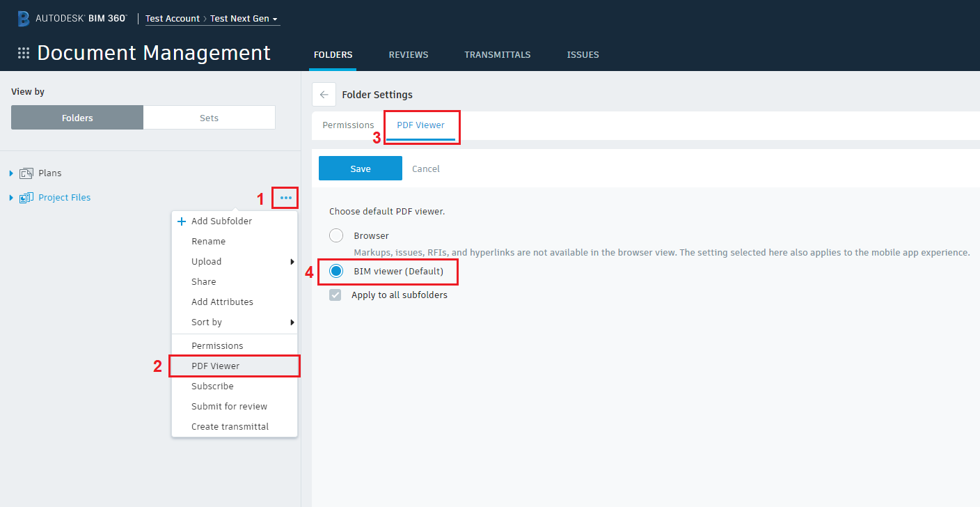Image resolution: width=980 pixels, height=507 pixels.
Task: Expand the Upload submenu arrow
Action: click(292, 262)
